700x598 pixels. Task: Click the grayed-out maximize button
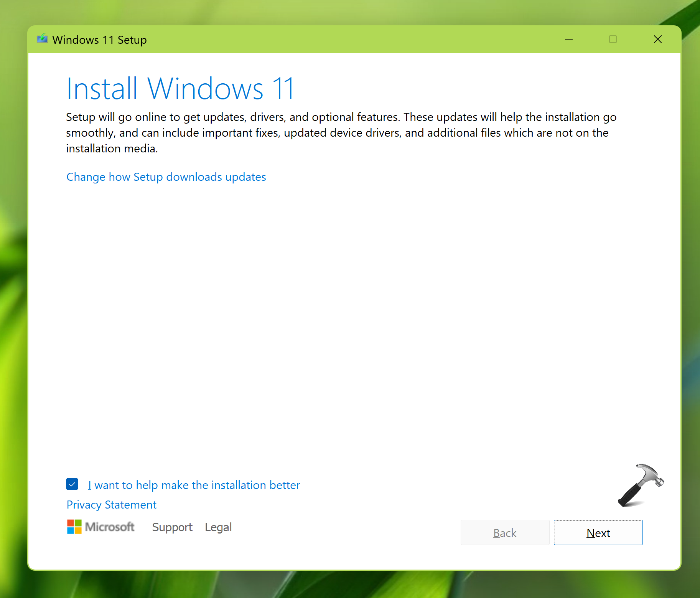613,39
